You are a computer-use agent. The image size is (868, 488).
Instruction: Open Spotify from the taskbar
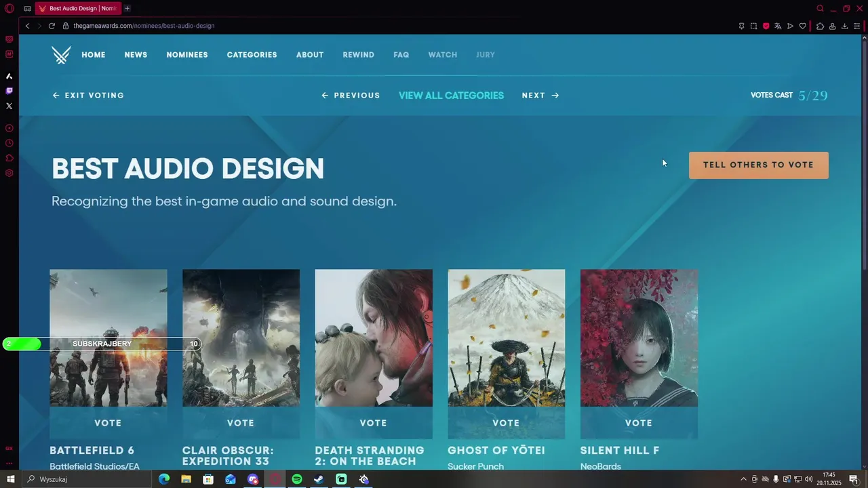click(x=297, y=479)
